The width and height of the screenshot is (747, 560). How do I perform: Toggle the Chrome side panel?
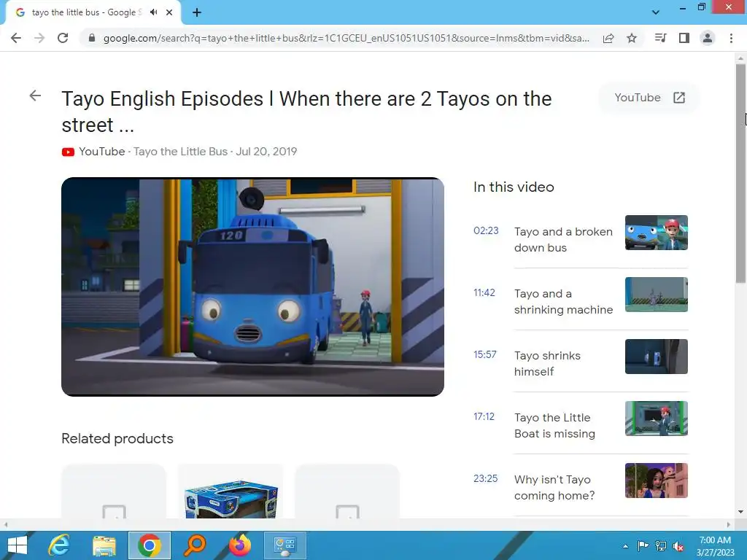tap(684, 38)
